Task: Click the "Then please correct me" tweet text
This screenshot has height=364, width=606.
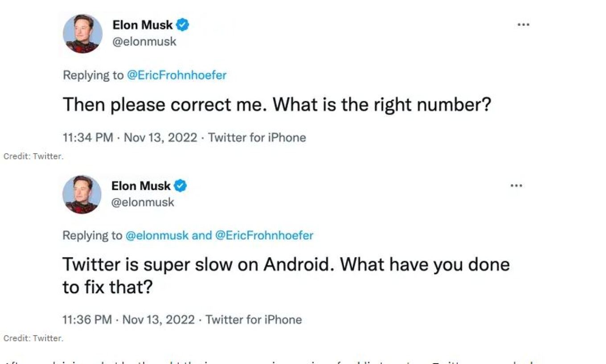Action: (276, 105)
